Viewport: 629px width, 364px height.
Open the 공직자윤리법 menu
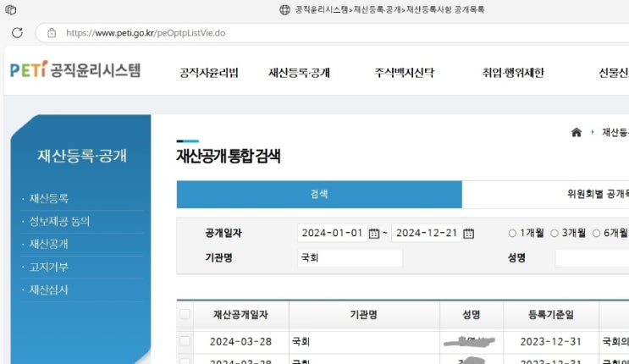click(209, 73)
